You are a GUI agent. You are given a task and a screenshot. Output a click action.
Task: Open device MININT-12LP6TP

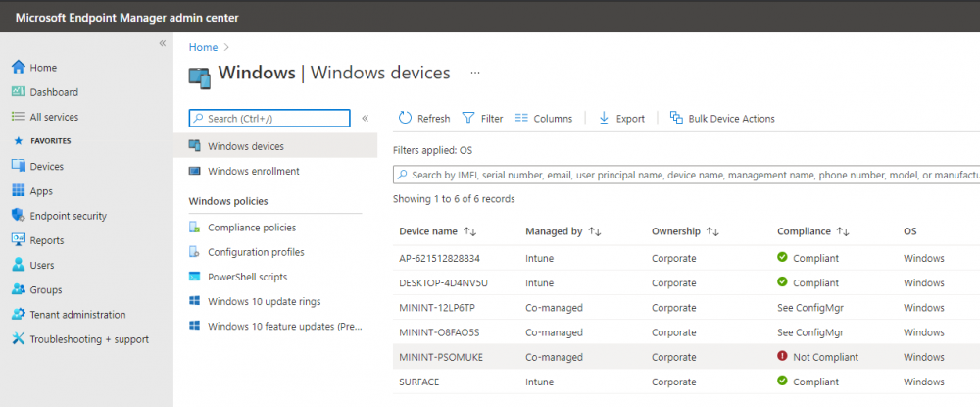click(439, 308)
